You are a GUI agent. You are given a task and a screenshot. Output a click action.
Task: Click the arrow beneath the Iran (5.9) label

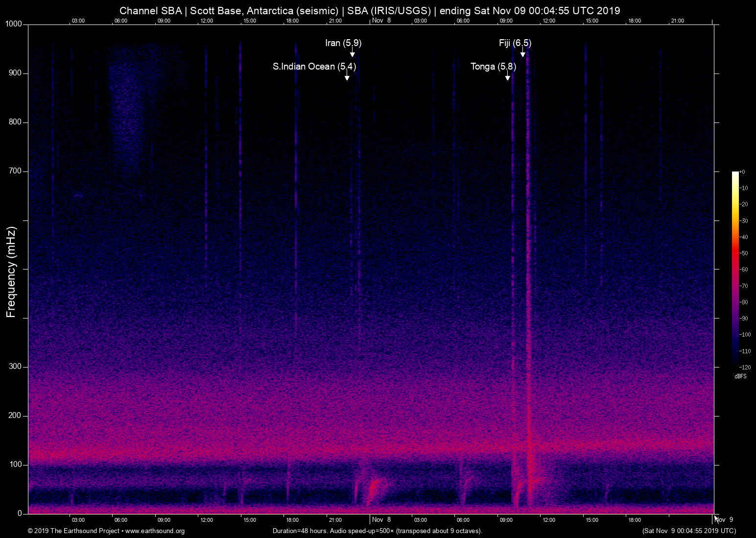tap(352, 52)
